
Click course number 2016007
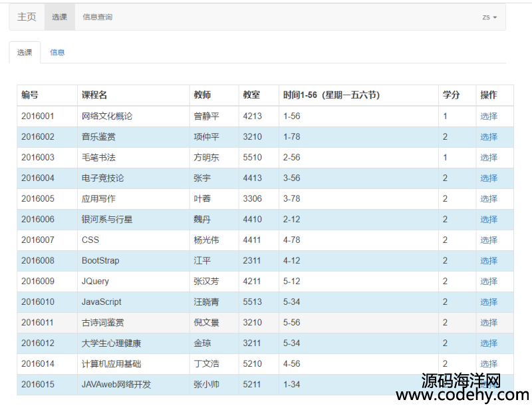pyautogui.click(x=38, y=240)
